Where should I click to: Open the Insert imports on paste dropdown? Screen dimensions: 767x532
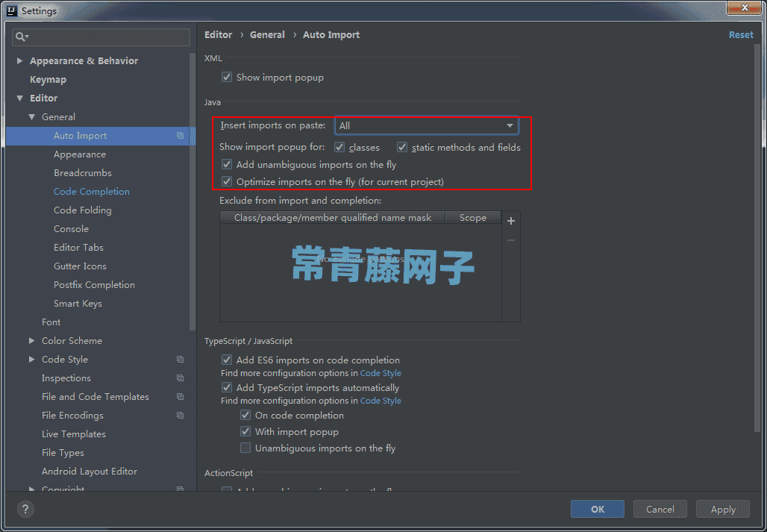(x=427, y=125)
